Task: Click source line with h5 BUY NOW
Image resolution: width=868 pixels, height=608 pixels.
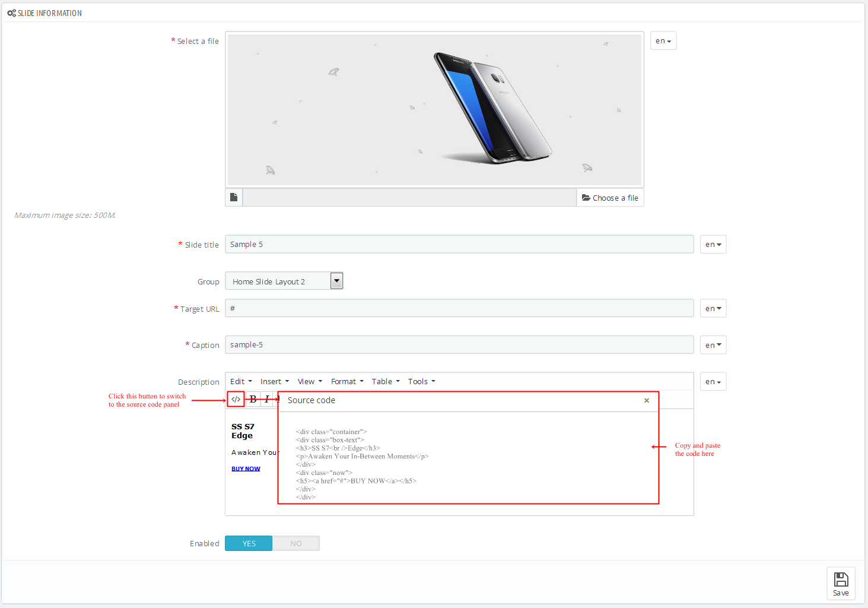Action: [356, 481]
